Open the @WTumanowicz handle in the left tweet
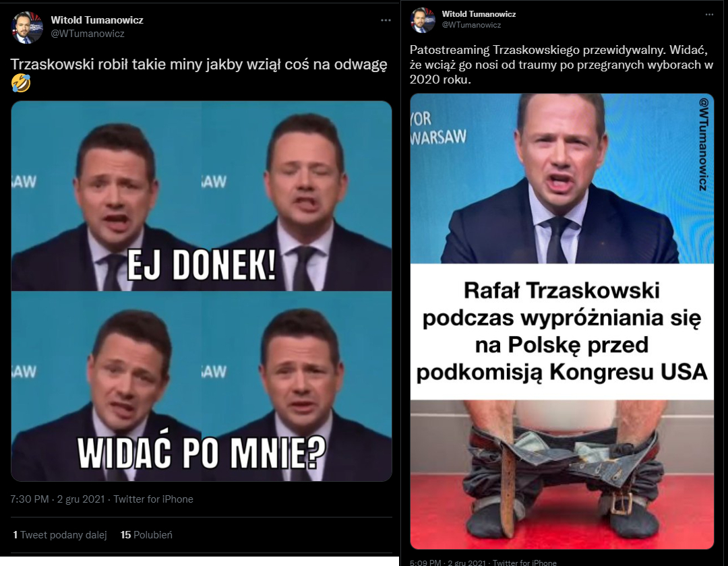Viewport: 728px width, 566px height. [x=87, y=34]
